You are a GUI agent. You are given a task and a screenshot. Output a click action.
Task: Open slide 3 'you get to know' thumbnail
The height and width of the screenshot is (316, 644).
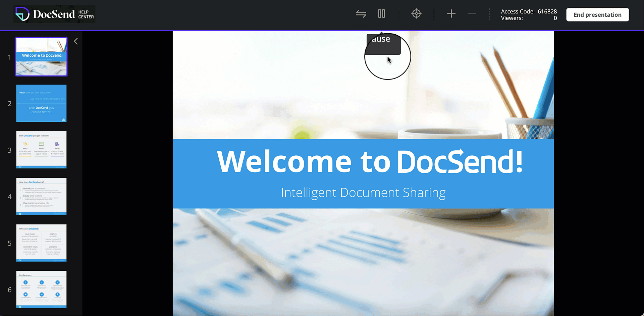pos(41,150)
